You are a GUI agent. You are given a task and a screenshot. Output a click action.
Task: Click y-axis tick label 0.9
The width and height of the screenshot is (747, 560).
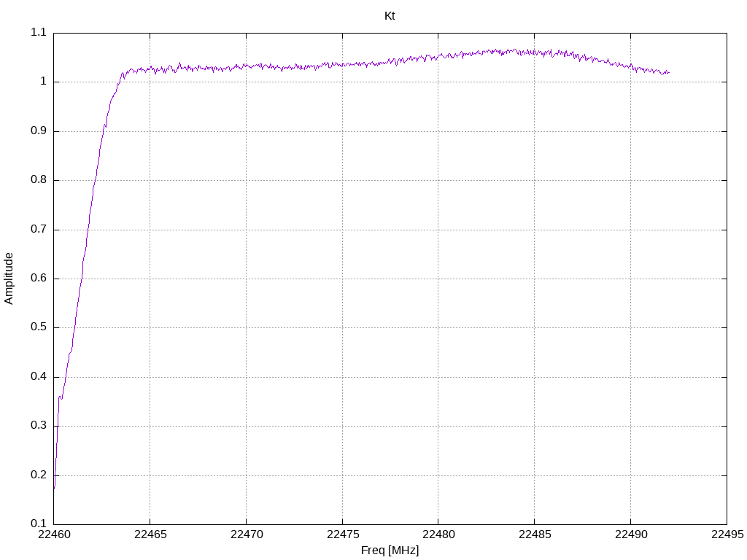(x=39, y=131)
